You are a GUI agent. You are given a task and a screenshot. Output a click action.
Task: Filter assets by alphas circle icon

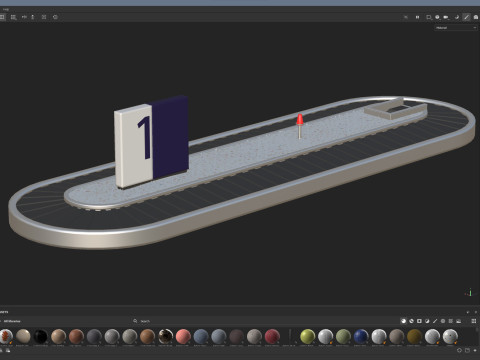coord(443,321)
